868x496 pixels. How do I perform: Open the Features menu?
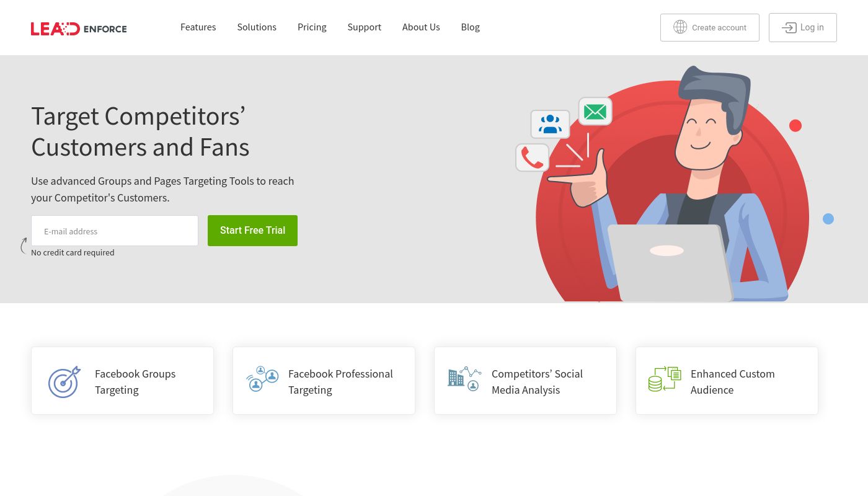(198, 27)
